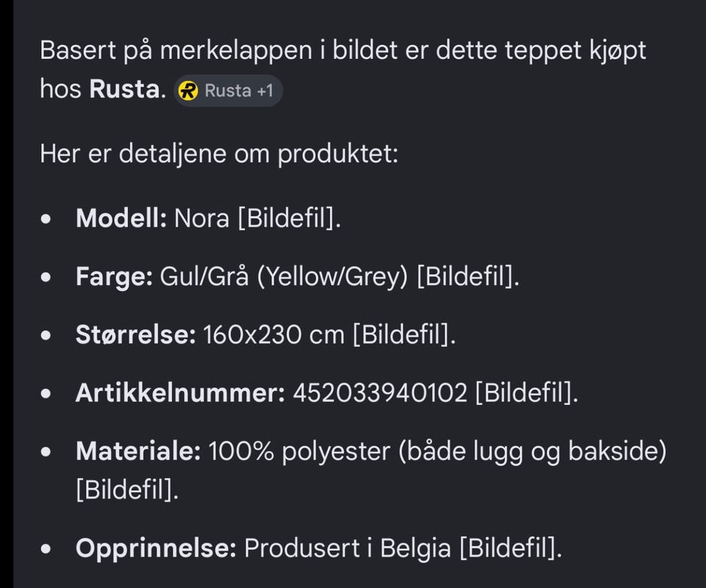Viewport: 706px width, 588px height.
Task: Click the article number 452033940102
Action: (380, 392)
